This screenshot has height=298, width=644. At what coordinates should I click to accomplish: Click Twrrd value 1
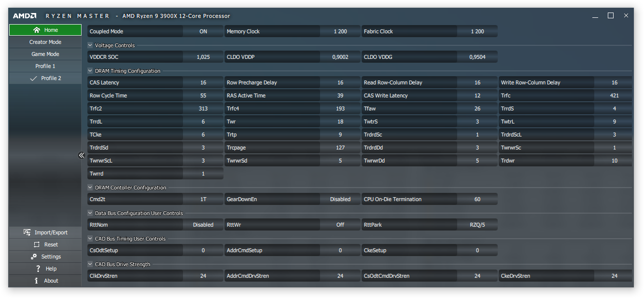(203, 174)
